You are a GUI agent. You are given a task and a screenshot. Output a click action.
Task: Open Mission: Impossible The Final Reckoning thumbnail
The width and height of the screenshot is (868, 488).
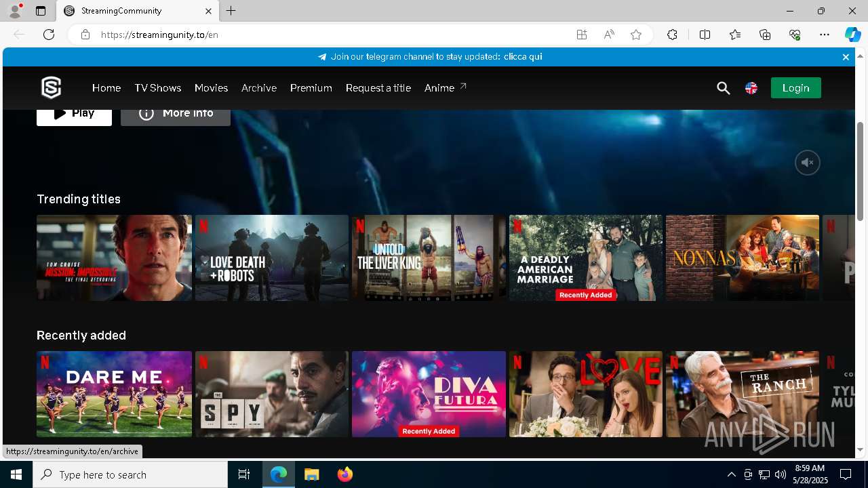(114, 258)
